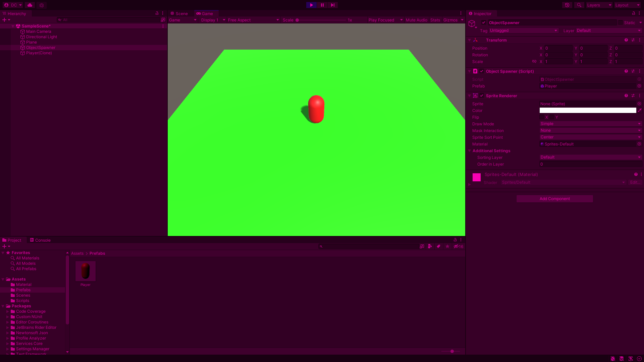644x362 pixels.
Task: Click the search magnifier in the top bar
Action: click(579, 5)
